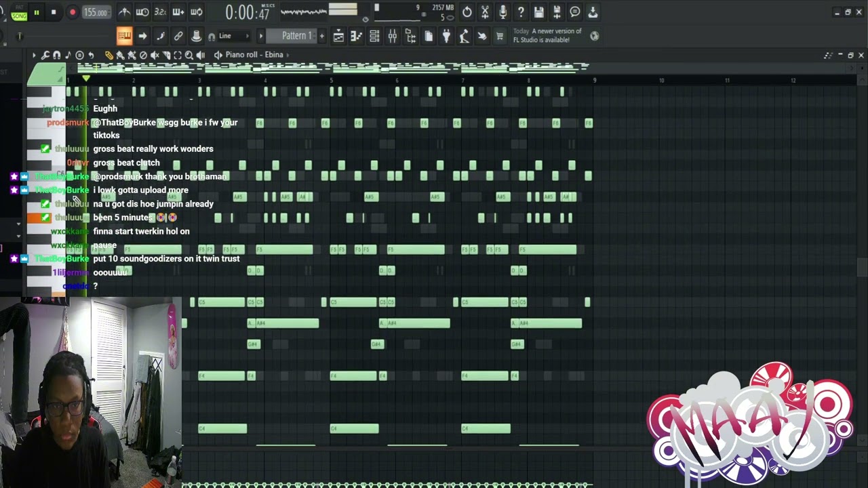The width and height of the screenshot is (868, 488).
Task: Click the typing keyboard to piano link icon
Action: 178,36
